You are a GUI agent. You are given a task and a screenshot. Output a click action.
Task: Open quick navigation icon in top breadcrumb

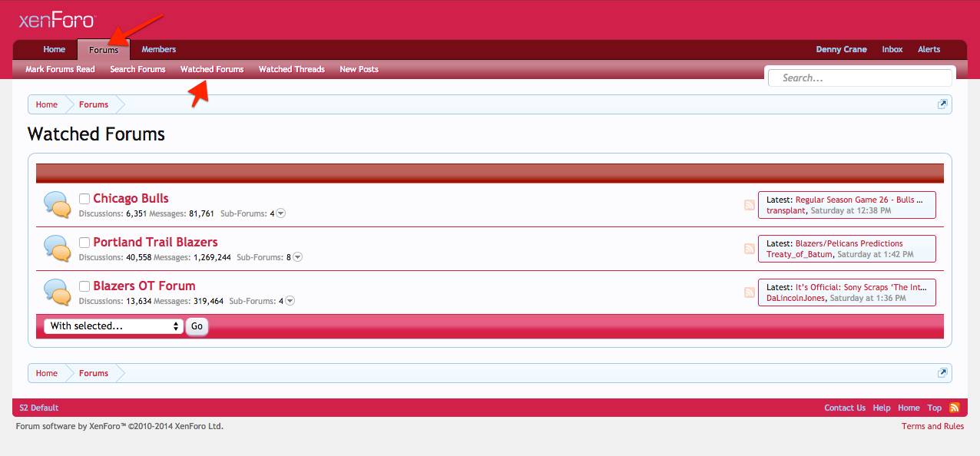[942, 104]
